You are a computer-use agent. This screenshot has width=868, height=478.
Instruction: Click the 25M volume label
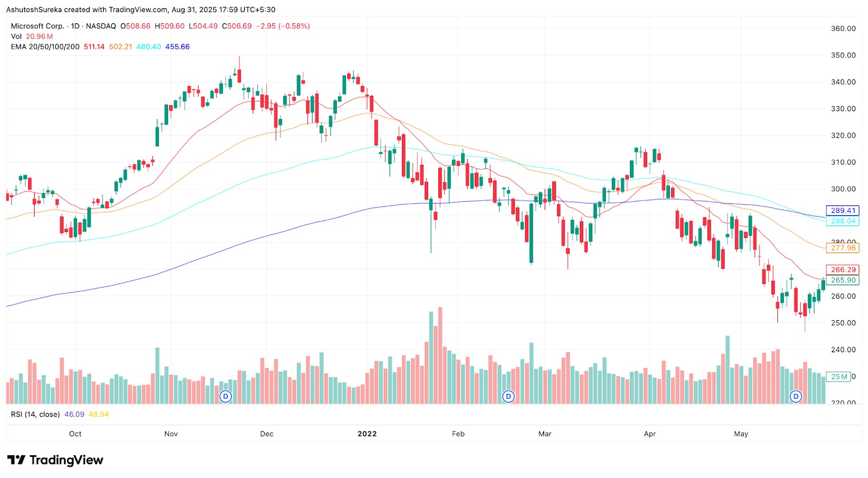coord(839,377)
